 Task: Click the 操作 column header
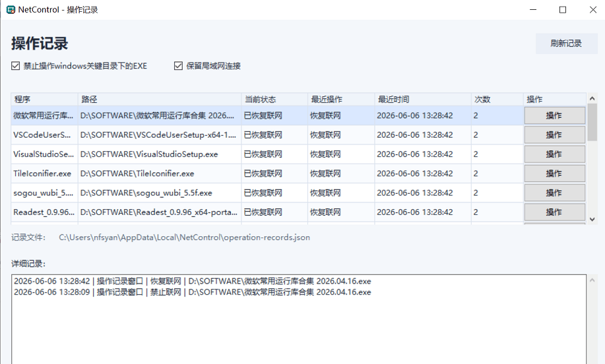coord(555,100)
